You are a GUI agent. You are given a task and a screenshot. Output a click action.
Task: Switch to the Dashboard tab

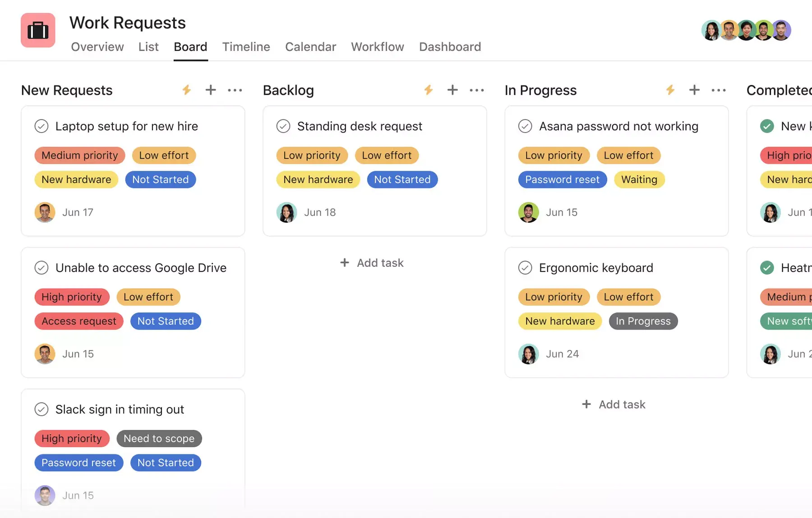[450, 46]
